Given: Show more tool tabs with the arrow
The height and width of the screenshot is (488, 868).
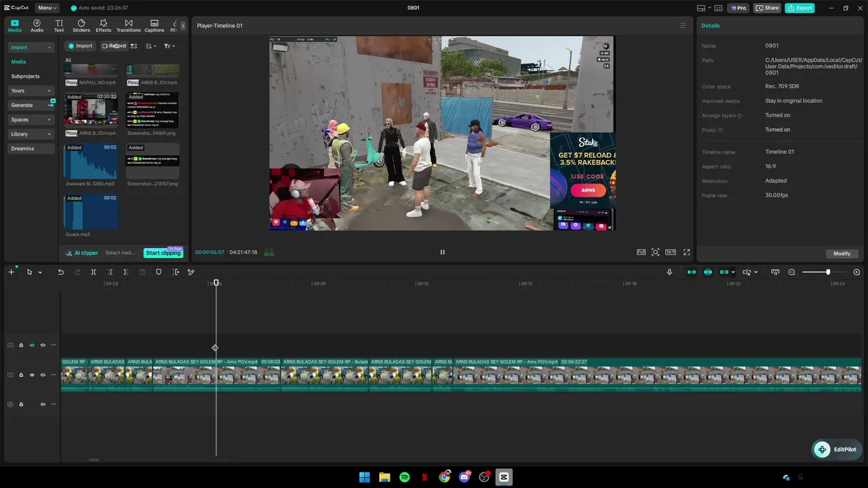Looking at the screenshot, I should [182, 26].
